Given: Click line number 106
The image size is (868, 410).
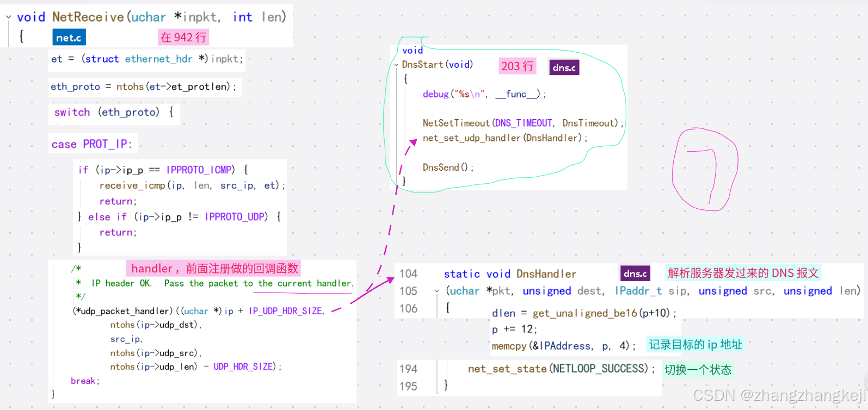Looking at the screenshot, I should click(408, 308).
